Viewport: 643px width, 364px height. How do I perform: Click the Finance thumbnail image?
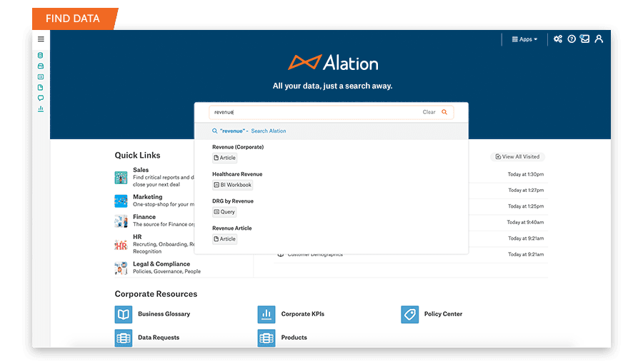pyautogui.click(x=121, y=221)
